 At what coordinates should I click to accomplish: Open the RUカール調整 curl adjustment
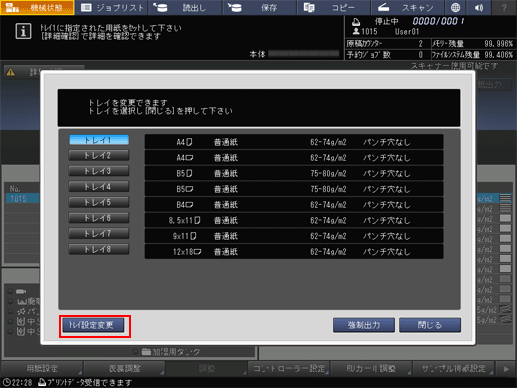click(371, 368)
